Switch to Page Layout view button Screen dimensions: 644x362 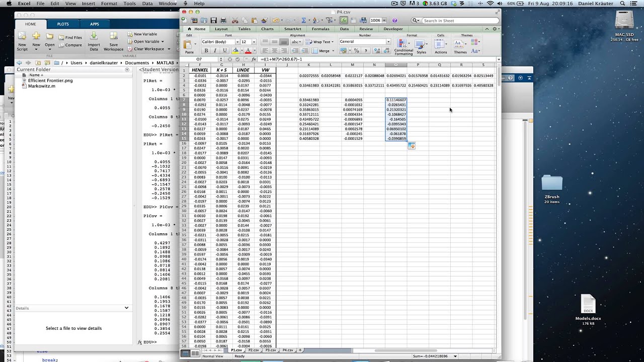[195, 353]
